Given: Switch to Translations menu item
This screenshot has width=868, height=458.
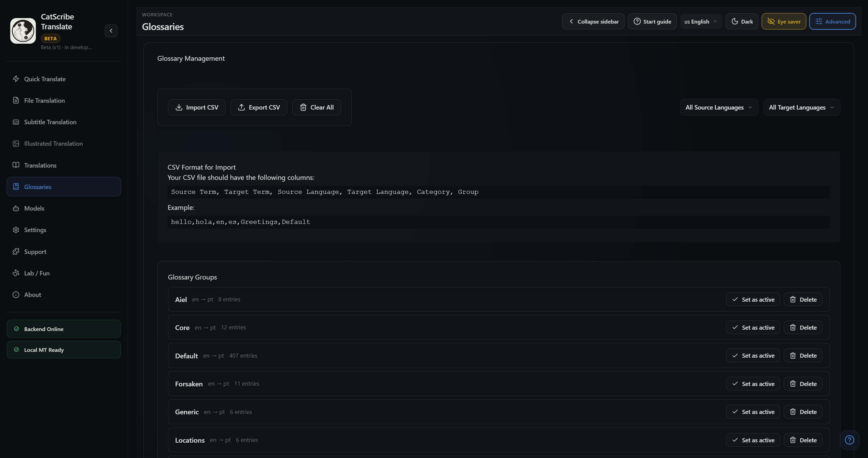Looking at the screenshot, I should click(x=40, y=165).
